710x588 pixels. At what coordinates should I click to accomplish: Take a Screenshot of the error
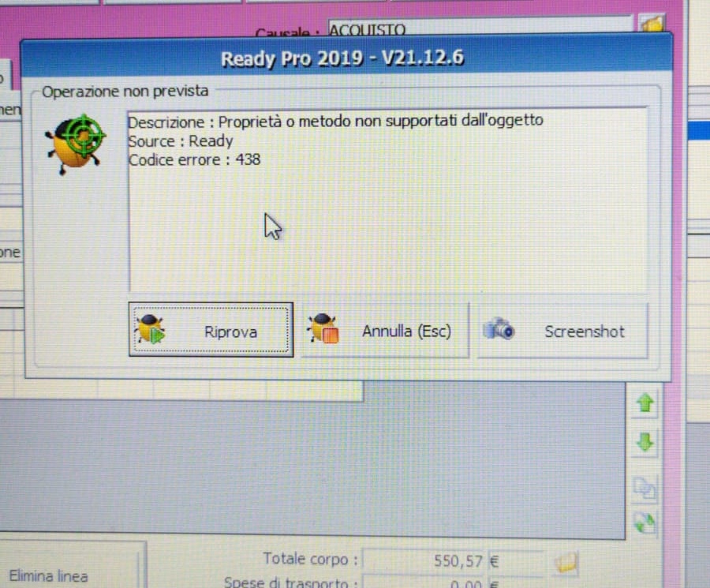click(562, 331)
